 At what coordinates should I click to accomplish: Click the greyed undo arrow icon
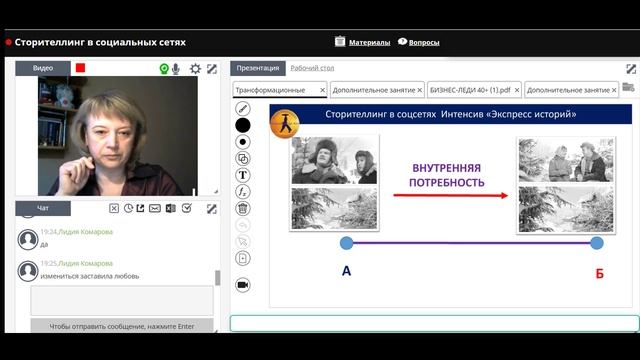(x=242, y=225)
